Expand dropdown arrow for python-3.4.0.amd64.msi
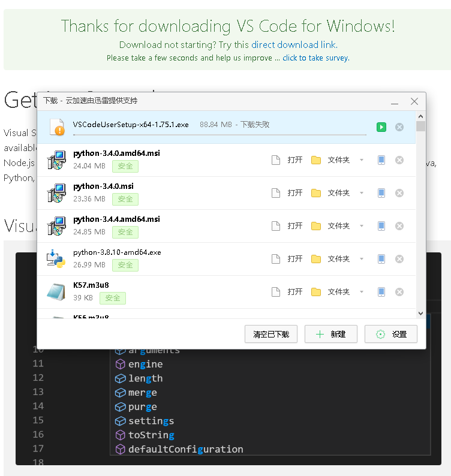 [x=362, y=160]
